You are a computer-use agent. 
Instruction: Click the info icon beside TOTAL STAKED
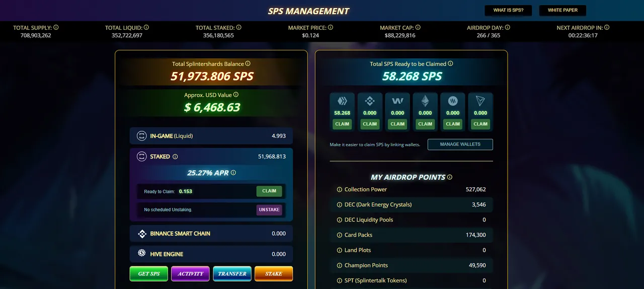point(238,28)
